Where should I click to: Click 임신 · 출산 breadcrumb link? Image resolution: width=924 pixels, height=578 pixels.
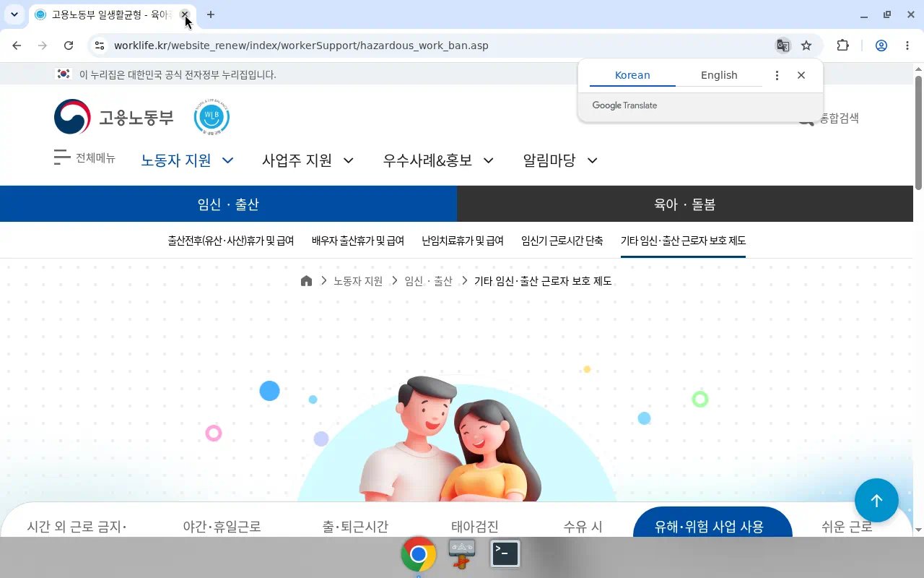(428, 281)
